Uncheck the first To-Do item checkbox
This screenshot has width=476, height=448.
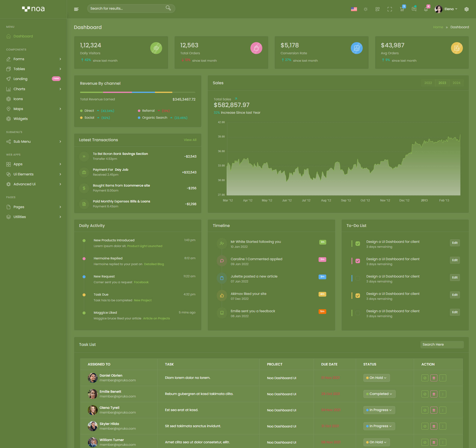[357, 244]
